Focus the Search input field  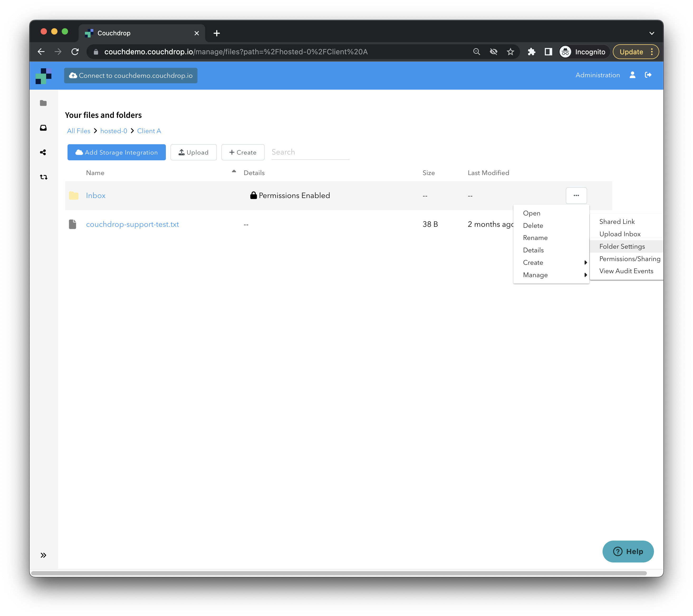(x=310, y=152)
